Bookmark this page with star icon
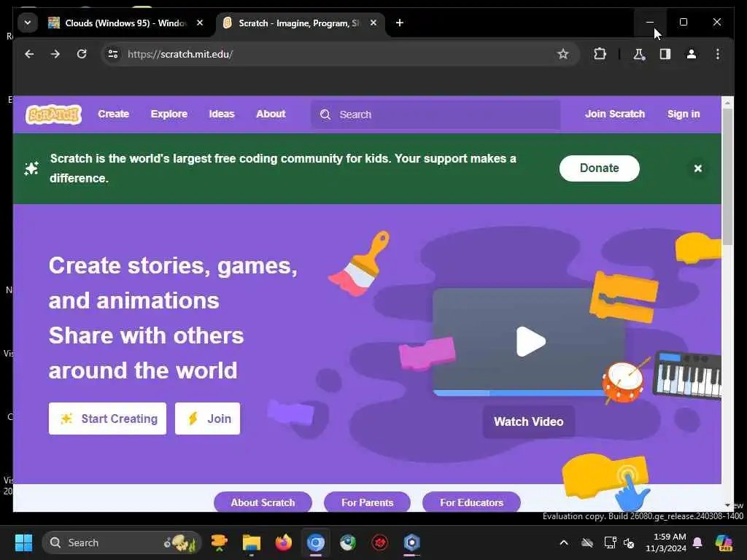747x560 pixels. click(x=563, y=54)
